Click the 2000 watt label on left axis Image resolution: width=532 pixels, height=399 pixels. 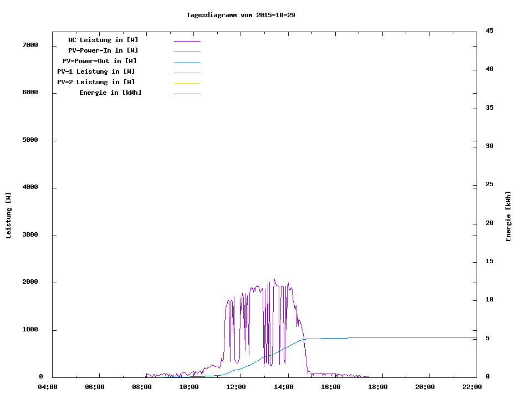30,282
